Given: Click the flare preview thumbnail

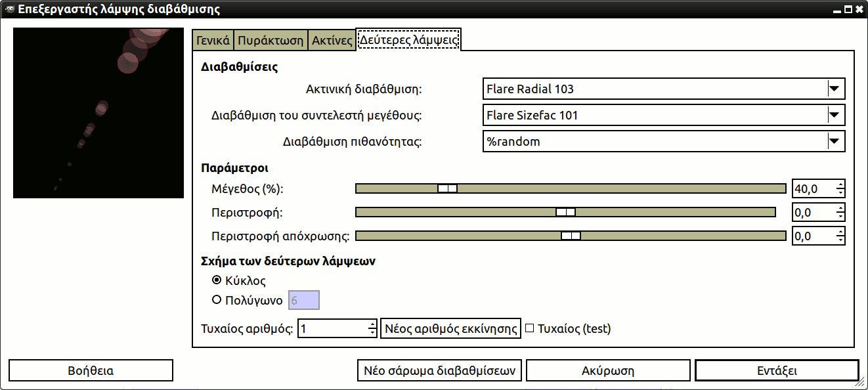Looking at the screenshot, I should 98,113.
